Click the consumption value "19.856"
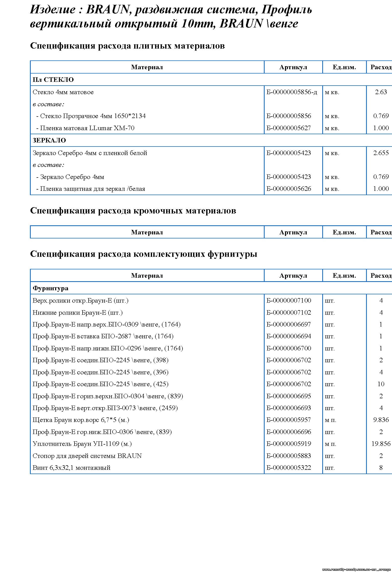The height and width of the screenshot is (572, 392). click(381, 444)
